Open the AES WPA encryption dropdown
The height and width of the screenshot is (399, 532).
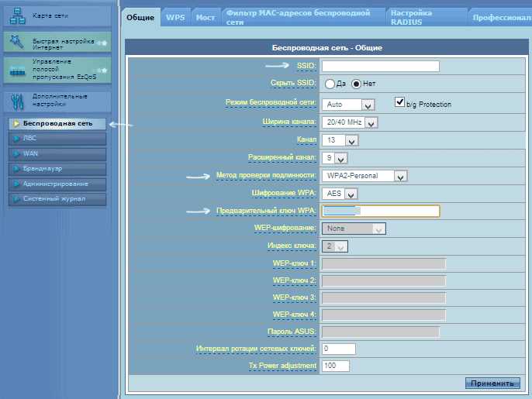340,194
